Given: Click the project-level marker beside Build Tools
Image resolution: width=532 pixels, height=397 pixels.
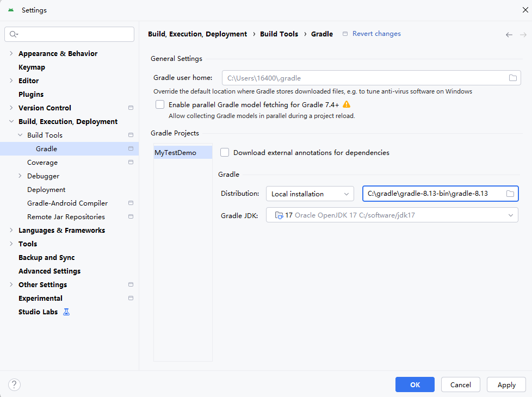Looking at the screenshot, I should [x=131, y=135].
